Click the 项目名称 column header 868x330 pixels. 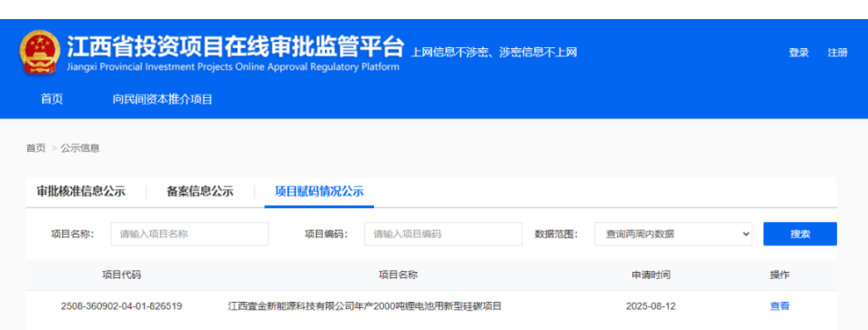pyautogui.click(x=398, y=275)
